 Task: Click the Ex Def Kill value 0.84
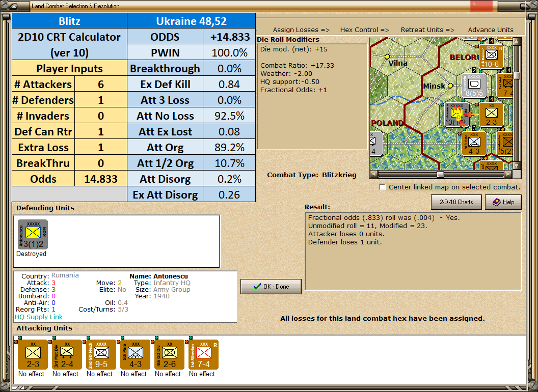pyautogui.click(x=229, y=84)
